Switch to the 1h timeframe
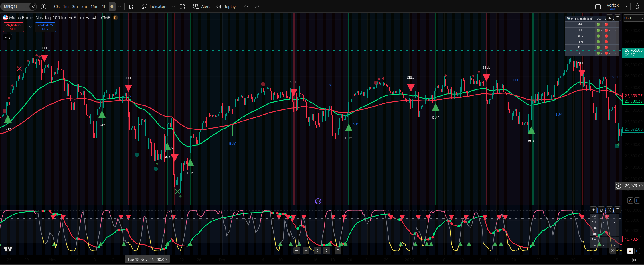 104,7
